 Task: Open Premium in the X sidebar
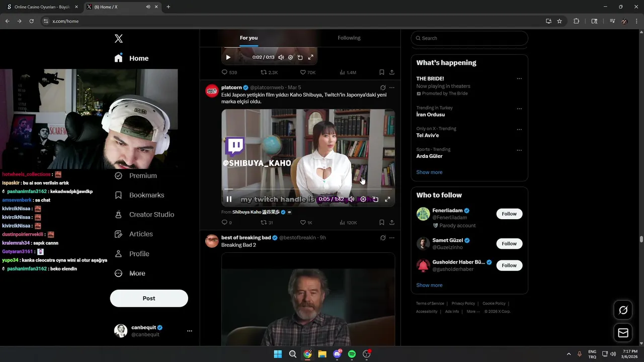(x=135, y=176)
